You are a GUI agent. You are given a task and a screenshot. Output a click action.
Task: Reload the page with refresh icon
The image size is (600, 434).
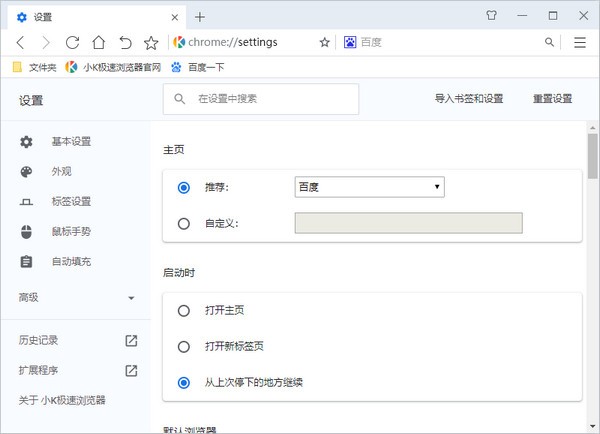pos(72,42)
